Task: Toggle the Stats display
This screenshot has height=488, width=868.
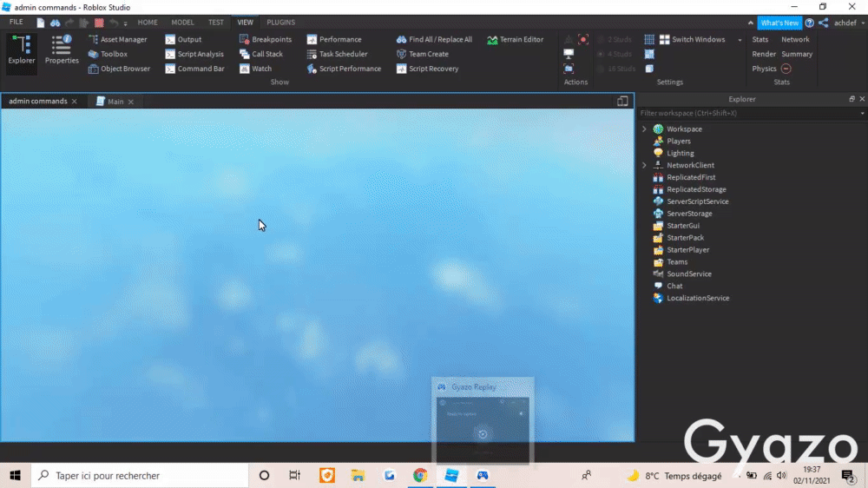Action: tap(760, 39)
